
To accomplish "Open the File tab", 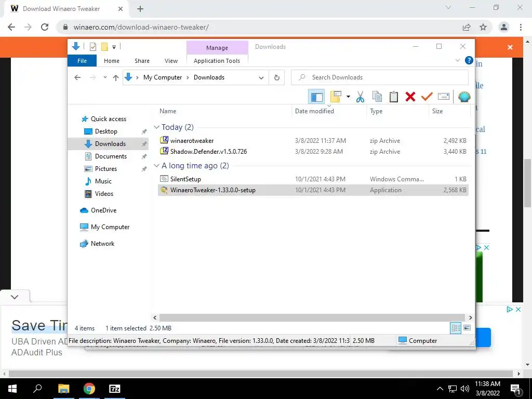I will (82, 61).
